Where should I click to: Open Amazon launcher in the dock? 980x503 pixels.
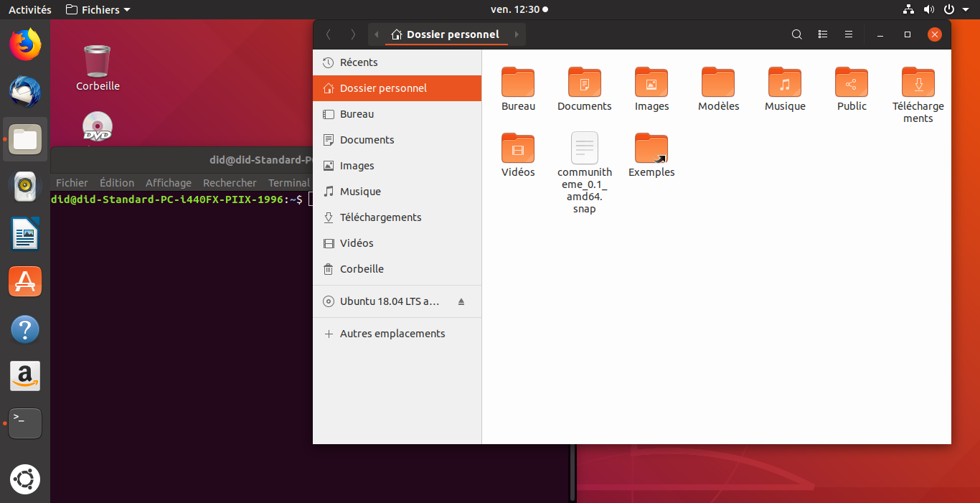coord(25,376)
